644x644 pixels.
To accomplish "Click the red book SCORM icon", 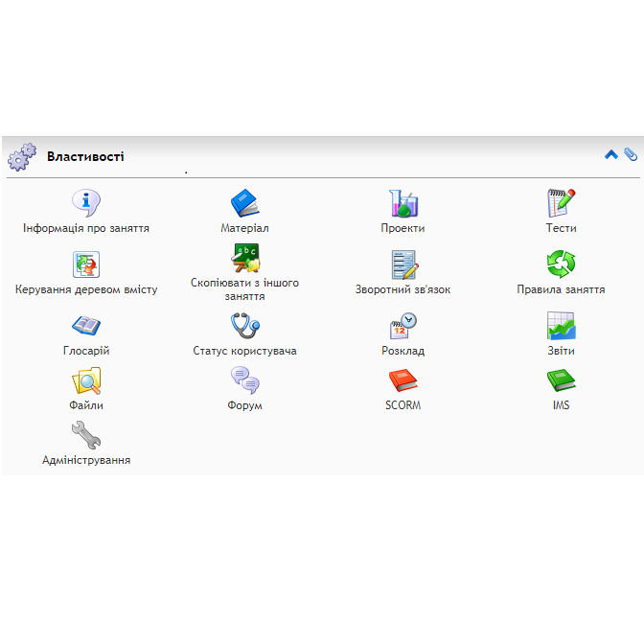I will pyautogui.click(x=402, y=380).
